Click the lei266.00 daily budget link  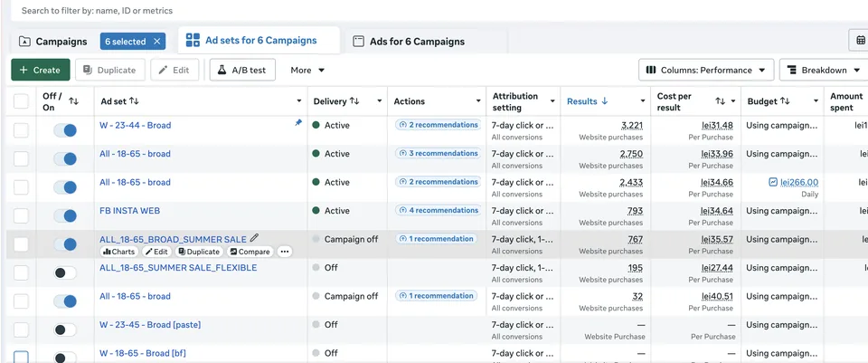coord(798,182)
